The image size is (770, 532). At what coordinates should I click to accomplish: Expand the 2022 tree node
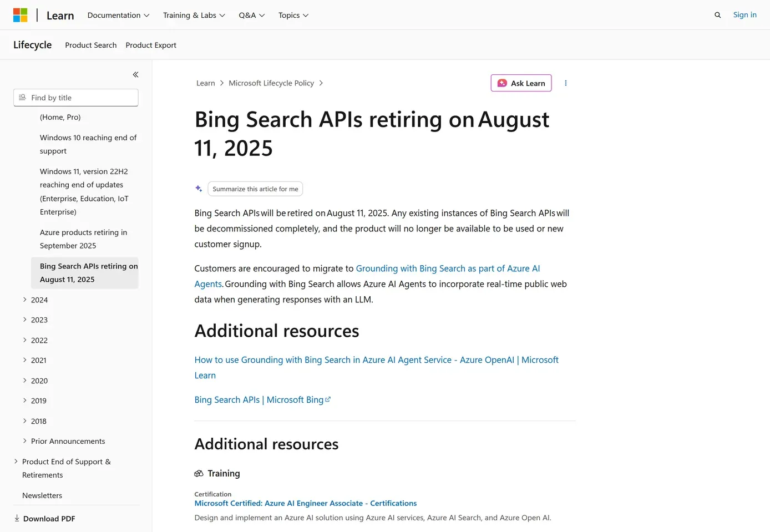24,340
